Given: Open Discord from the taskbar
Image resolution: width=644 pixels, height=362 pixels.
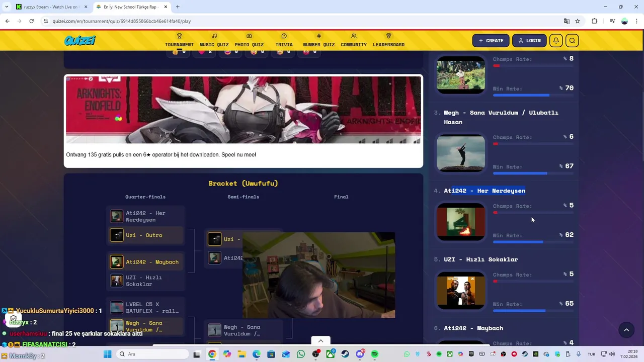Looking at the screenshot, I should [360, 354].
